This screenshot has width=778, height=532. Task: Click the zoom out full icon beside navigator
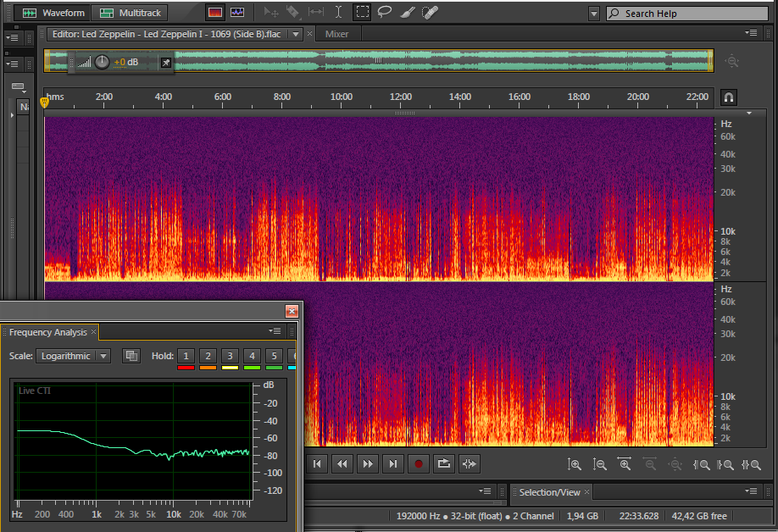pyautogui.click(x=732, y=62)
